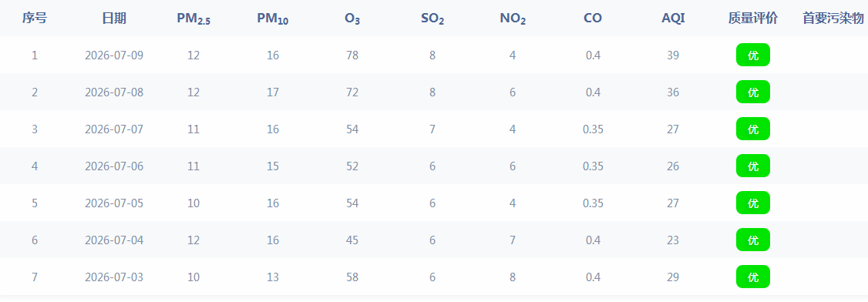Image resolution: width=868 pixels, height=302 pixels.
Task: Click the AQI column header
Action: pyautogui.click(x=673, y=18)
